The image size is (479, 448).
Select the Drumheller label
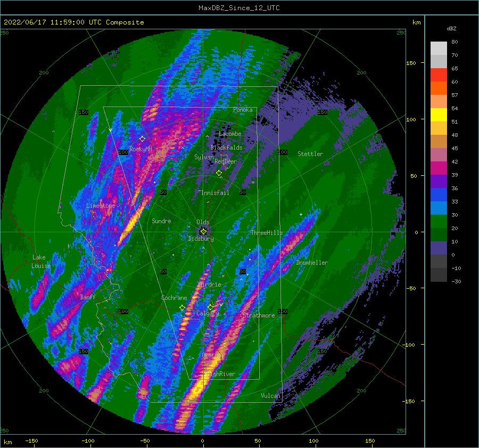click(x=312, y=263)
